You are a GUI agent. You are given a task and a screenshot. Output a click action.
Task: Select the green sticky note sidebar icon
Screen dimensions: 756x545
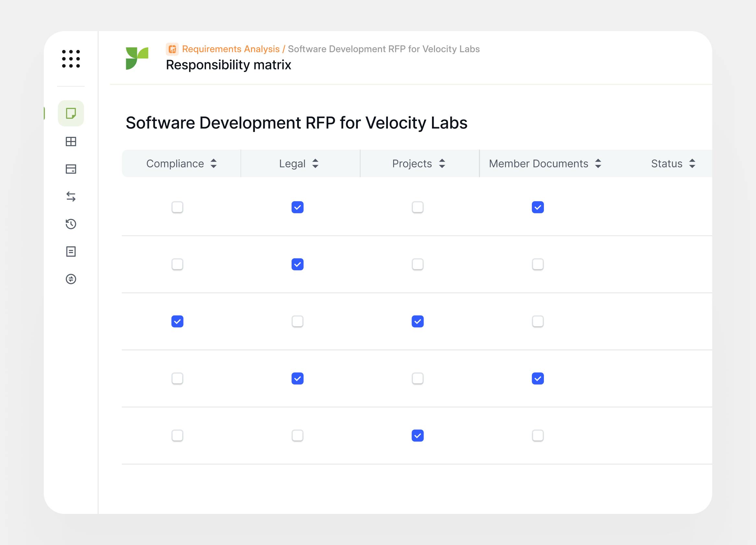click(71, 113)
